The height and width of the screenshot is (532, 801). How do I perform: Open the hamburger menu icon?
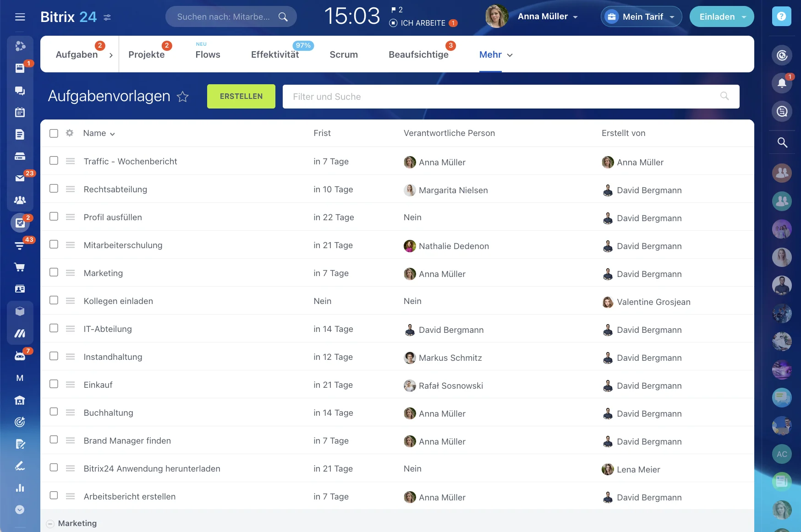pos(20,17)
